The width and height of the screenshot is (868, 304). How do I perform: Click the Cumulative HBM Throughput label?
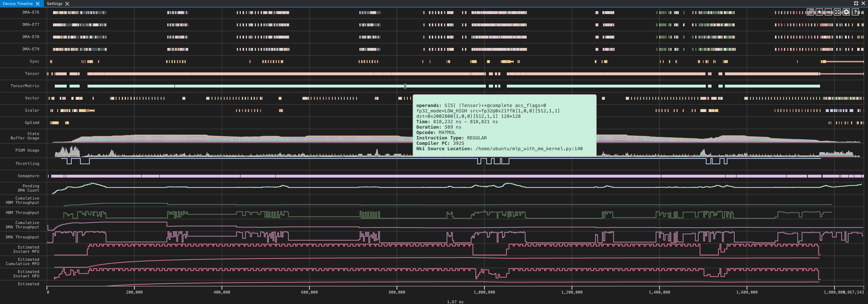tap(23, 200)
